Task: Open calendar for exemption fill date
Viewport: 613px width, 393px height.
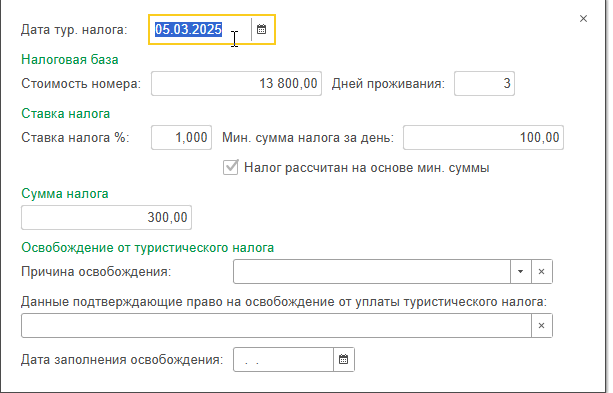Action: pyautogui.click(x=344, y=359)
